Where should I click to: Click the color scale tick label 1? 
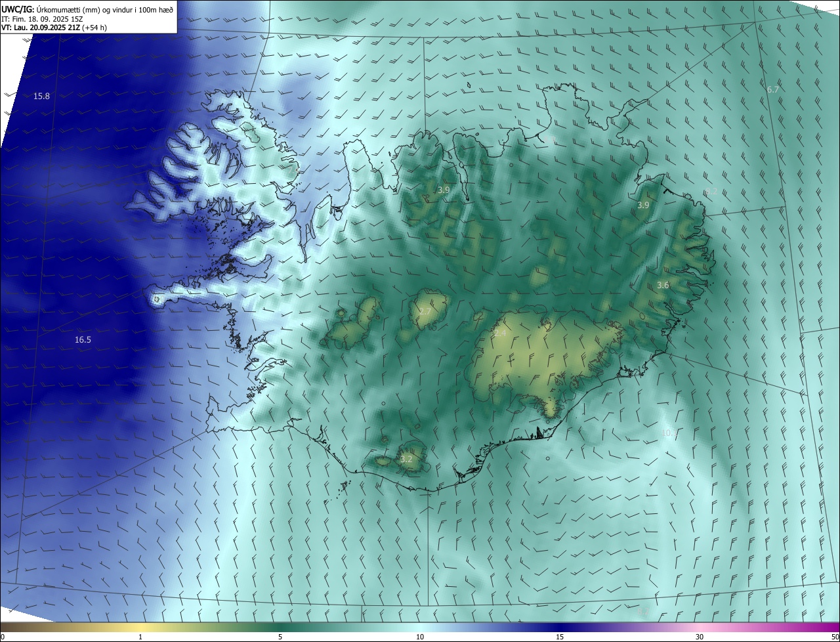(140, 637)
